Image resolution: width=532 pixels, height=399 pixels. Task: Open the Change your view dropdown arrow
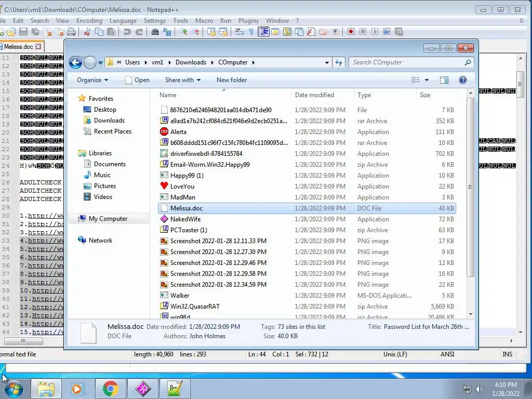pyautogui.click(x=427, y=80)
